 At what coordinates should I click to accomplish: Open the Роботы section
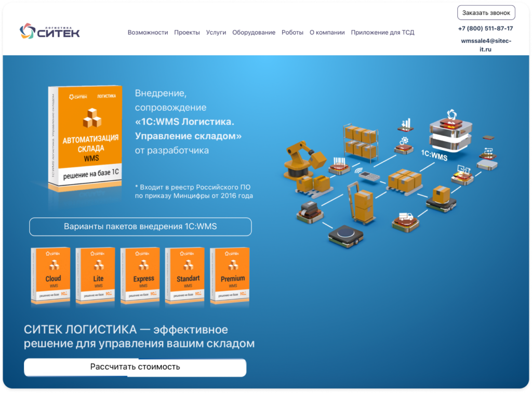pos(291,32)
